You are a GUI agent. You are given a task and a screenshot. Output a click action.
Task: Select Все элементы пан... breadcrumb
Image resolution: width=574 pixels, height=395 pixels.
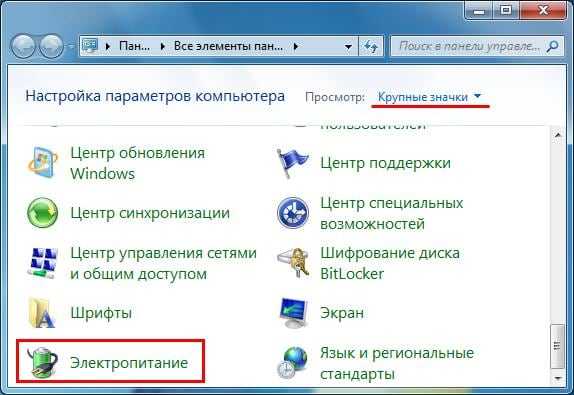[228, 46]
